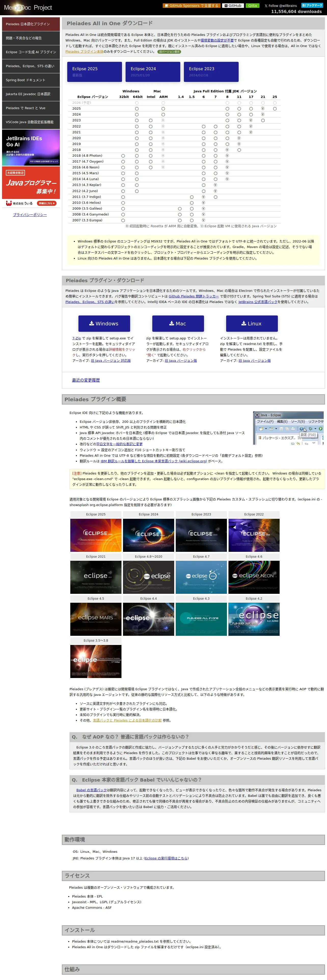View the Eclipse 2025 splash image
Viewport: 327px width, 980px height.
point(96,535)
